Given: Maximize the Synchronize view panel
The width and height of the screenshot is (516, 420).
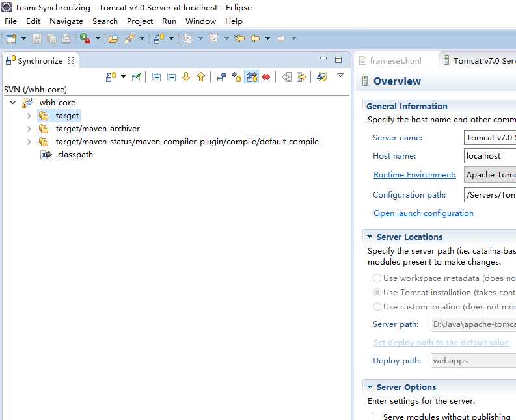Looking at the screenshot, I should (338, 60).
